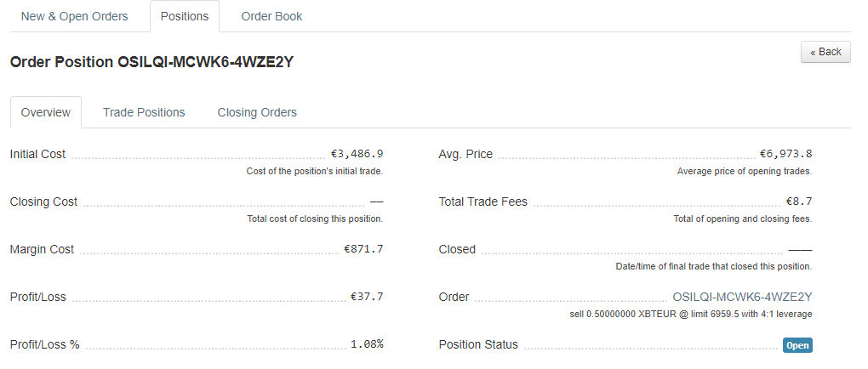This screenshot has width=868, height=369.
Task: Open order link OSILQI-MCWK6-4WZE2Y
Action: [742, 297]
